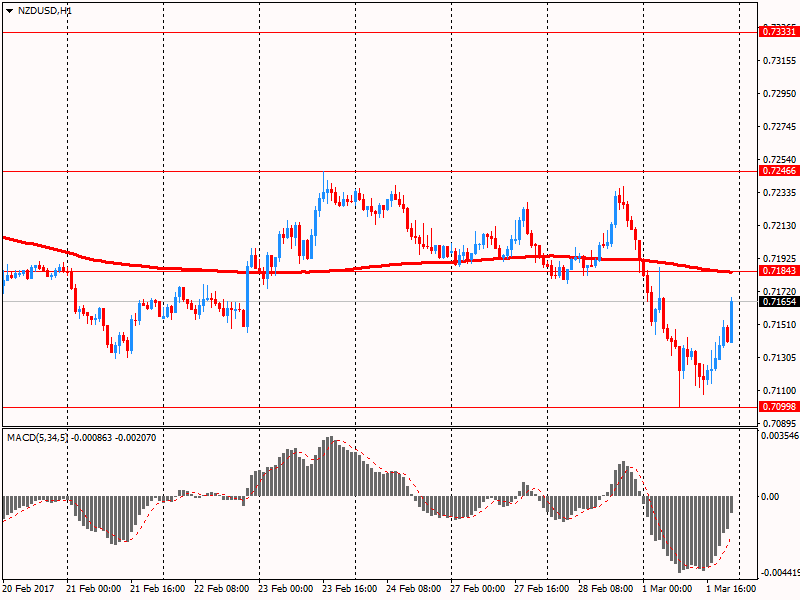Click the 0.73331 red price label
Screen dimensions: 800x600
[778, 33]
